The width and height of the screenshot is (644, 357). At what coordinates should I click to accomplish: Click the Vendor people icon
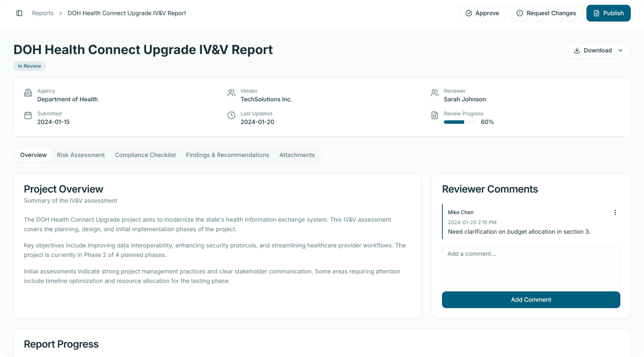point(231,93)
